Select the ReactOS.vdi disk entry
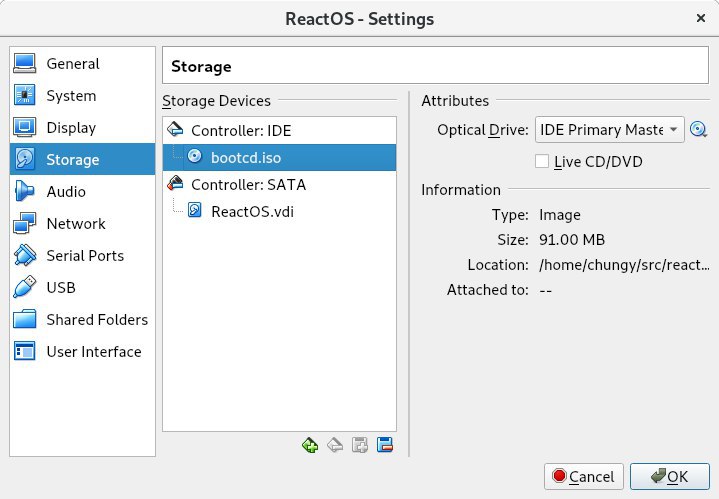The image size is (719, 499). (252, 211)
